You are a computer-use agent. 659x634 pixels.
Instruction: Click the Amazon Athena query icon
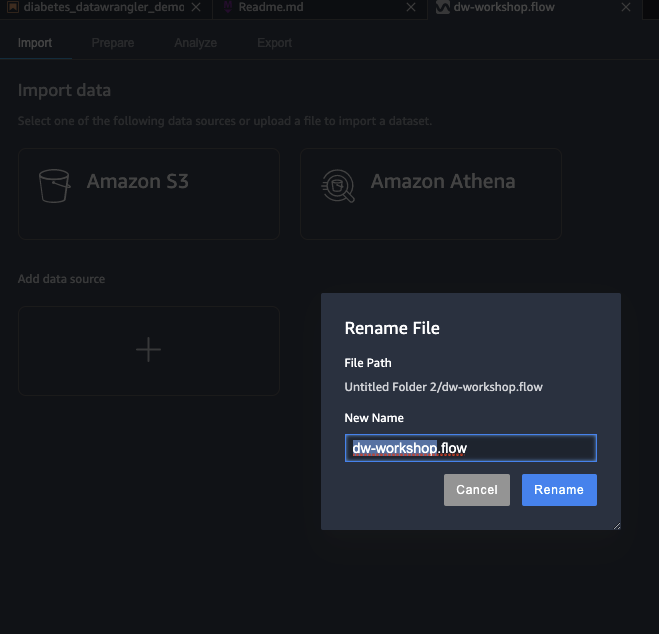pyautogui.click(x=338, y=186)
